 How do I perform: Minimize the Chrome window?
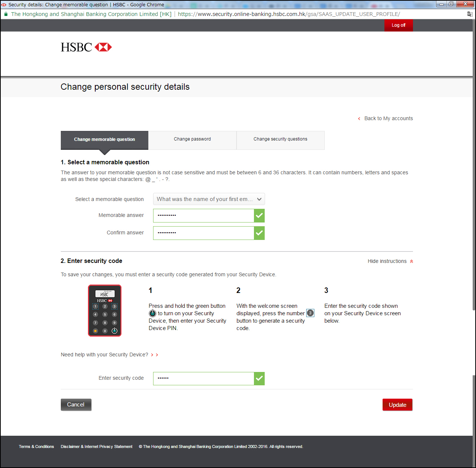click(442, 4)
